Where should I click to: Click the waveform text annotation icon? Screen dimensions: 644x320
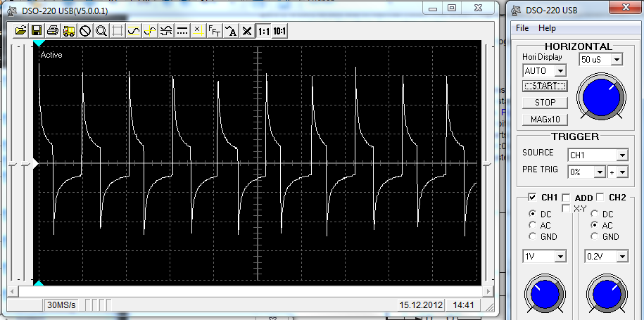click(x=231, y=30)
